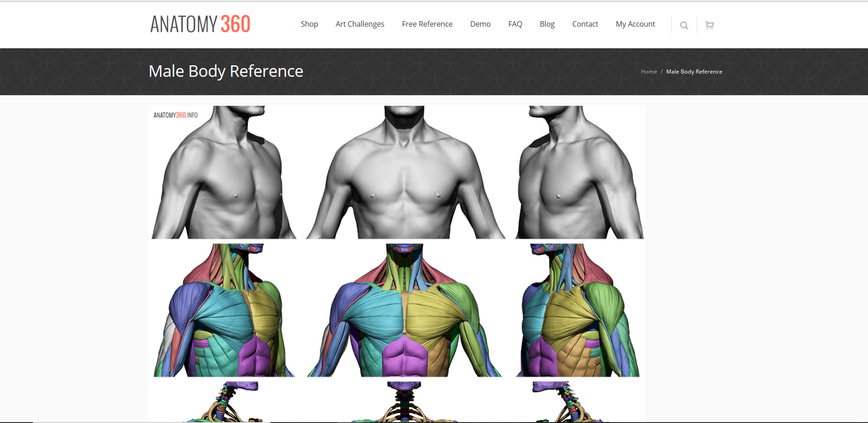Open the Contact page

(585, 24)
